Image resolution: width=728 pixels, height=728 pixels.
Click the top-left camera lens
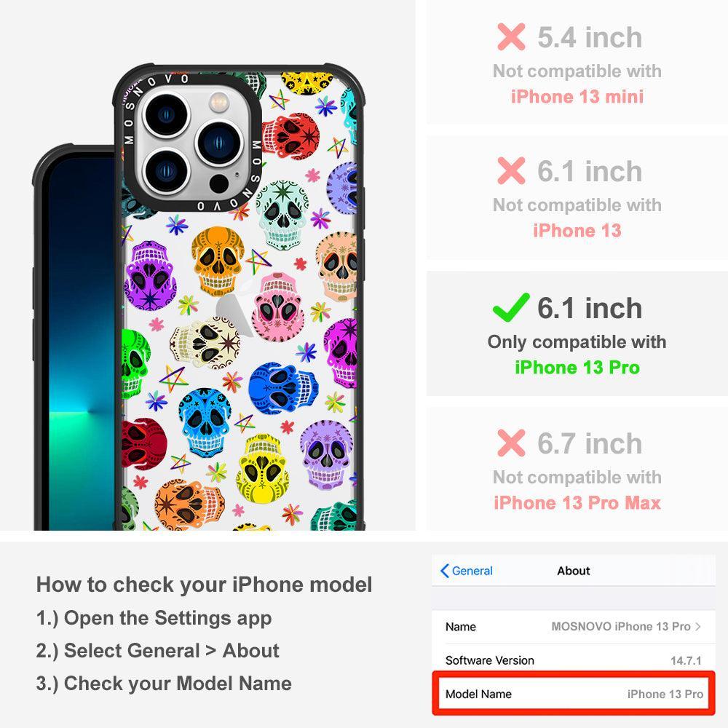[165, 115]
